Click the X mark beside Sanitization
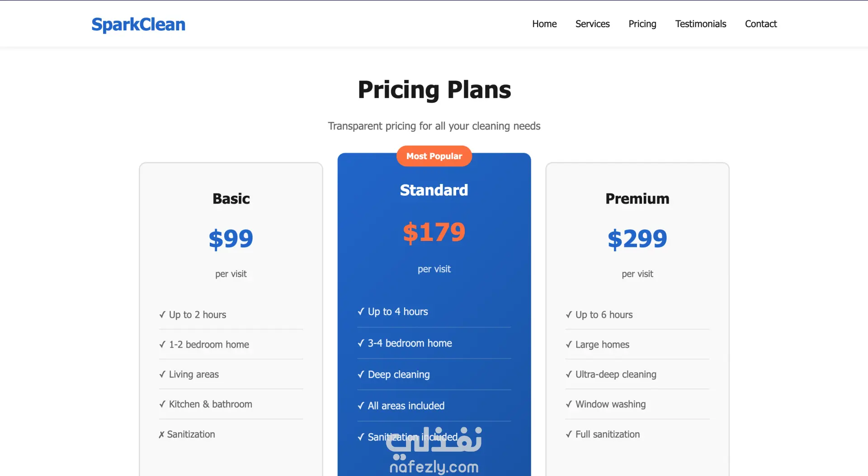868x476 pixels. coord(161,435)
